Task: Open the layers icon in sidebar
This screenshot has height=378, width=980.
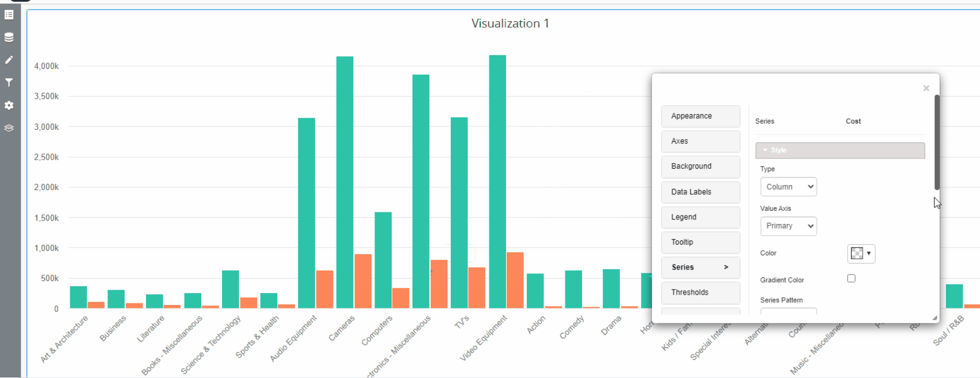Action: tap(9, 128)
